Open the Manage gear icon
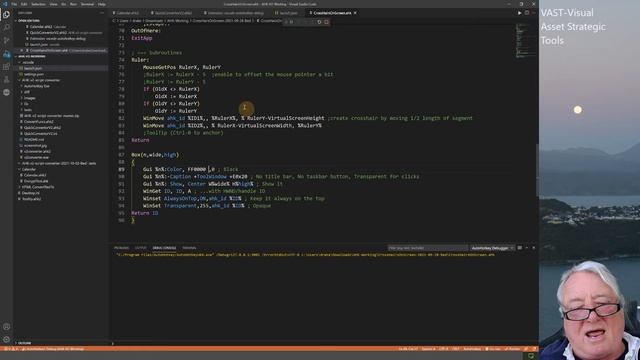Image resolution: width=640 pixels, height=360 pixels. (x=6, y=339)
